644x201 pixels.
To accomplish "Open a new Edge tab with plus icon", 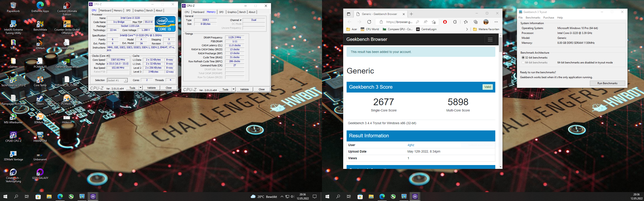I will point(411,14).
